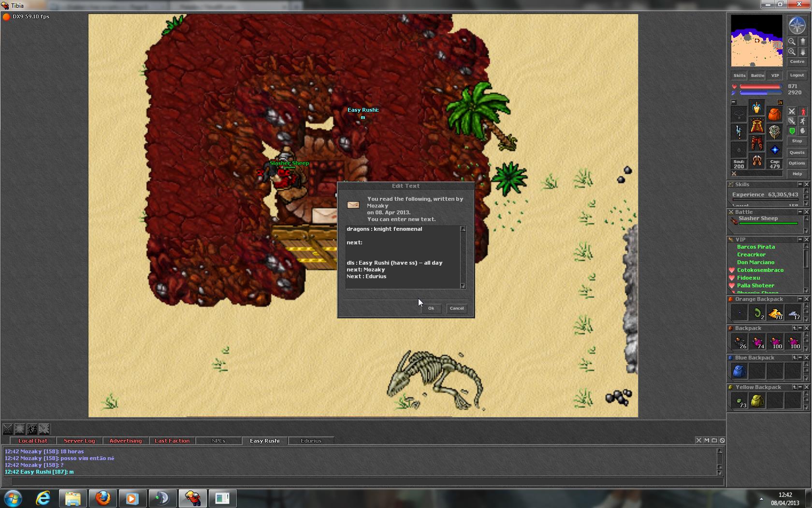Viewport: 812px width, 508px height.
Task: Toggle the red secure mode figure
Action: [x=803, y=112]
